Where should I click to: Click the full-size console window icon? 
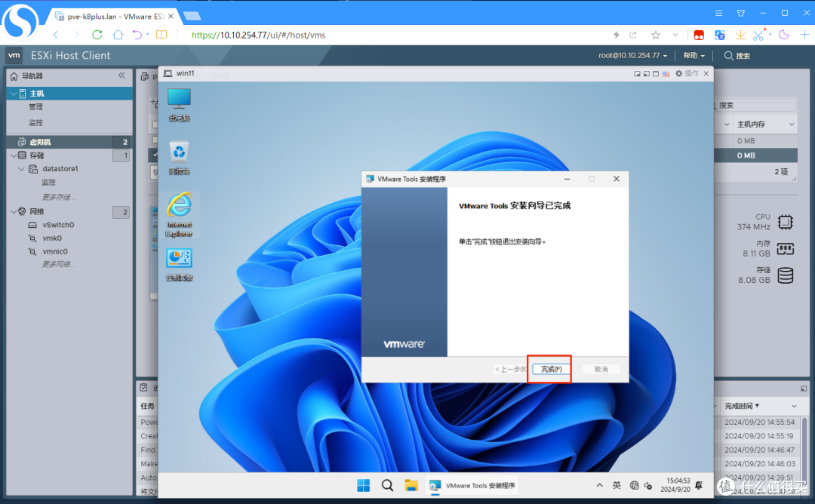(x=656, y=74)
